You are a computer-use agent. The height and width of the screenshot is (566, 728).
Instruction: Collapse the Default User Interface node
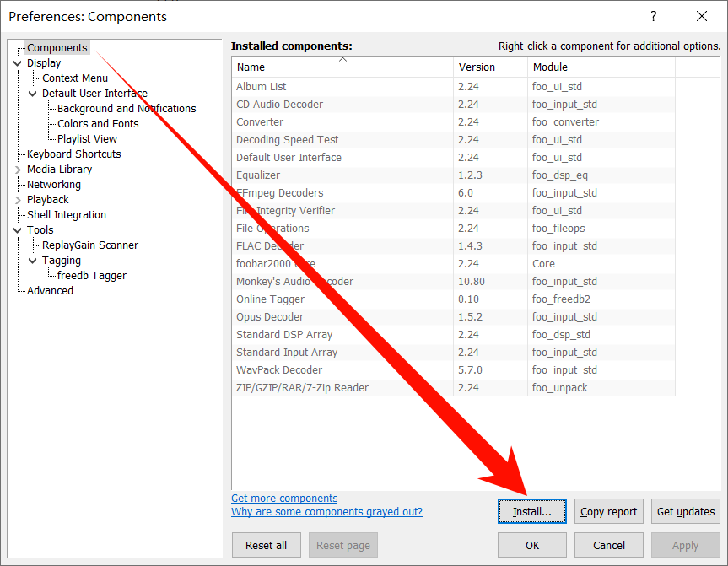point(33,94)
